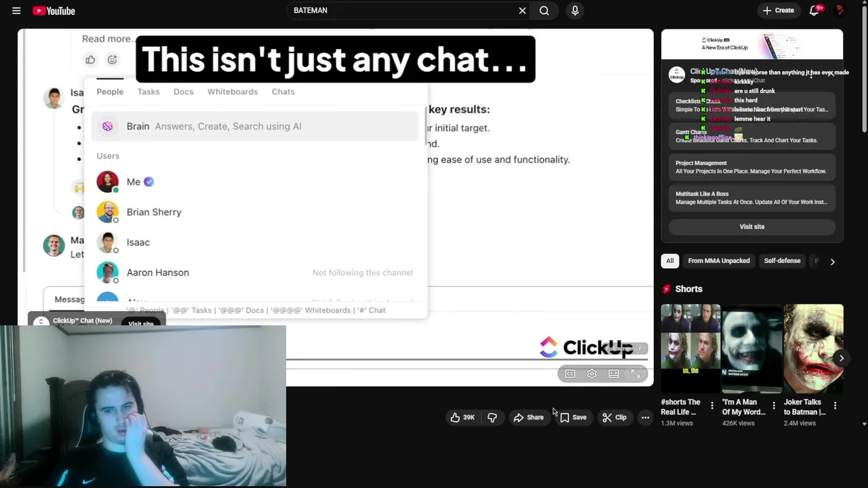868x488 pixels.
Task: Go to YouTube home via logo
Action: point(54,11)
